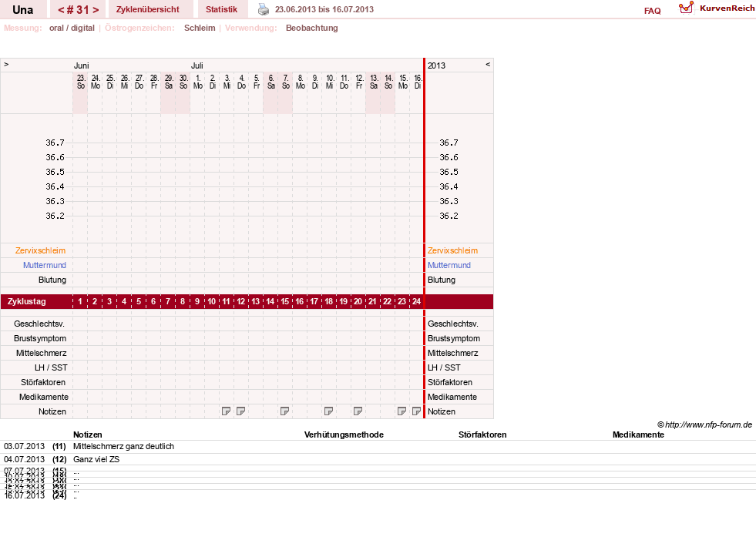Click the right Muttermund label

tap(449, 265)
